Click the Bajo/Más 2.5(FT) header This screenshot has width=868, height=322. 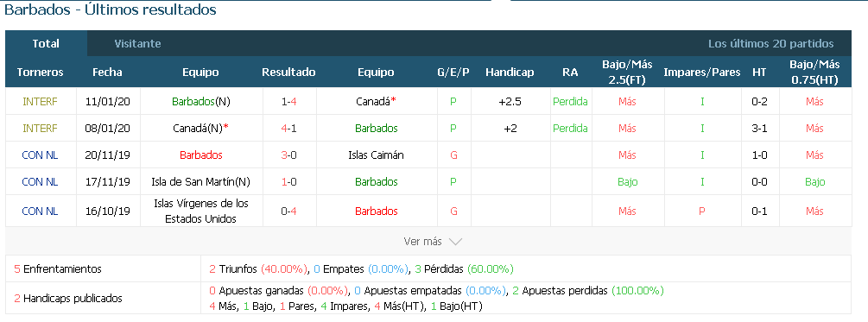(x=627, y=72)
